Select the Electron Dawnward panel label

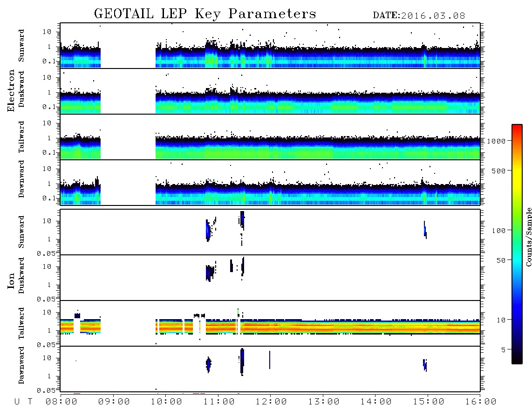point(21,179)
